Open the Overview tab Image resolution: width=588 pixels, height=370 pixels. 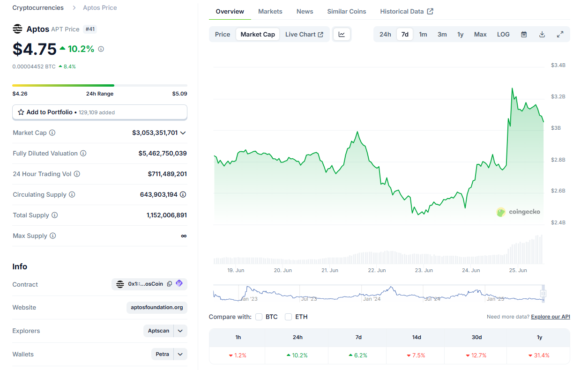230,11
